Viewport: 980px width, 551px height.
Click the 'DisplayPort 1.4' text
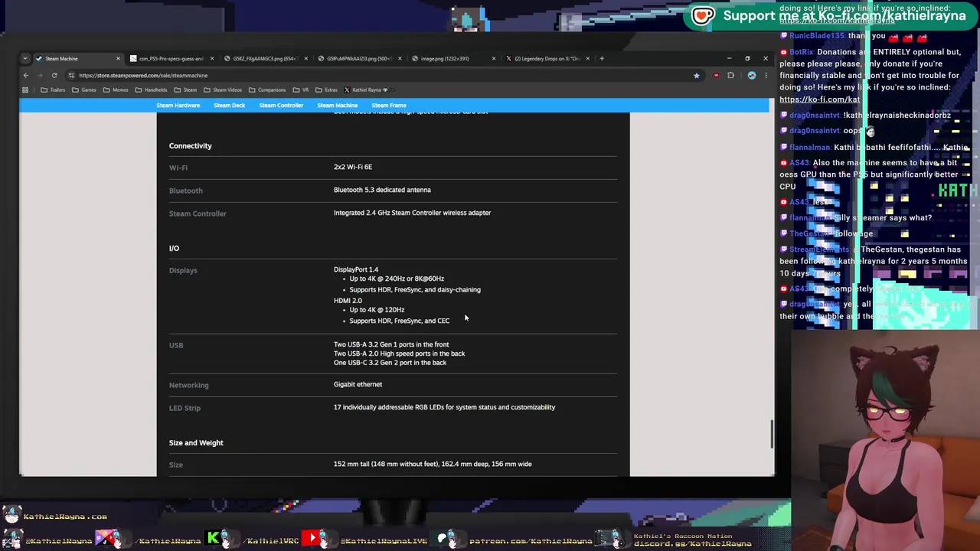coord(356,269)
